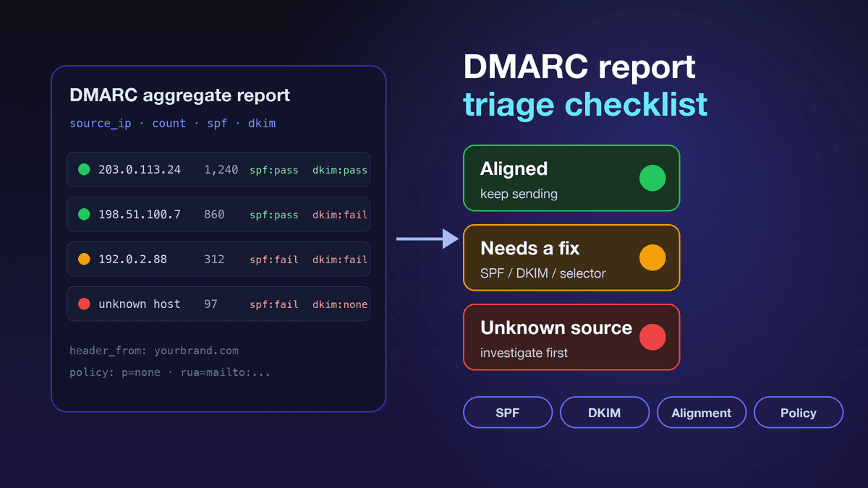Image resolution: width=868 pixels, height=488 pixels.
Task: Click dkim:fail in the 192.0.2.88 row
Action: (340, 260)
